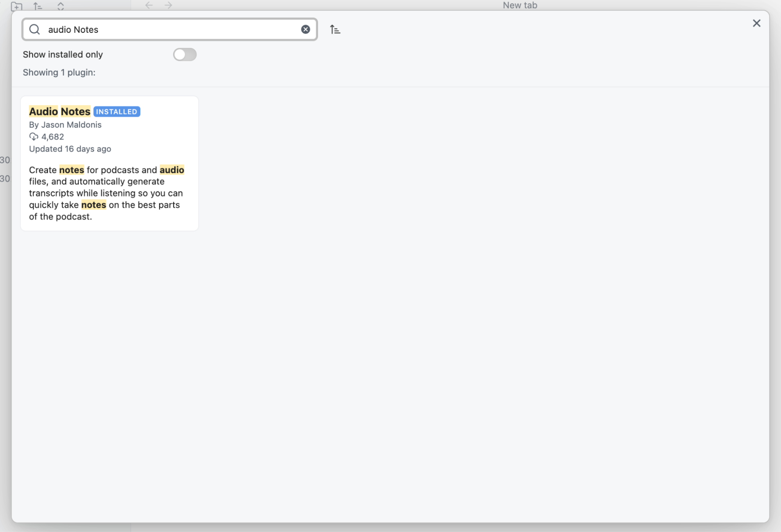Click the collapse/expand all chevrons icon
Image resolution: width=781 pixels, height=532 pixels.
[x=61, y=6]
